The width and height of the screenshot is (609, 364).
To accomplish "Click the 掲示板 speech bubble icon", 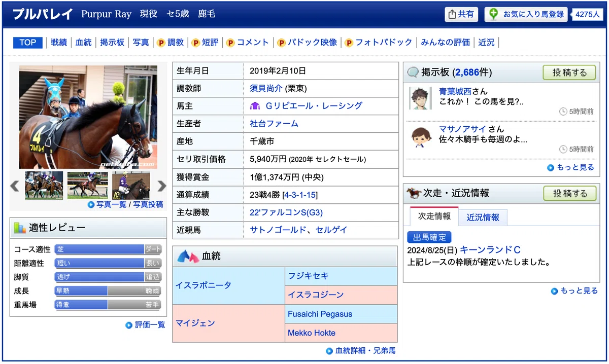I will pyautogui.click(x=413, y=73).
